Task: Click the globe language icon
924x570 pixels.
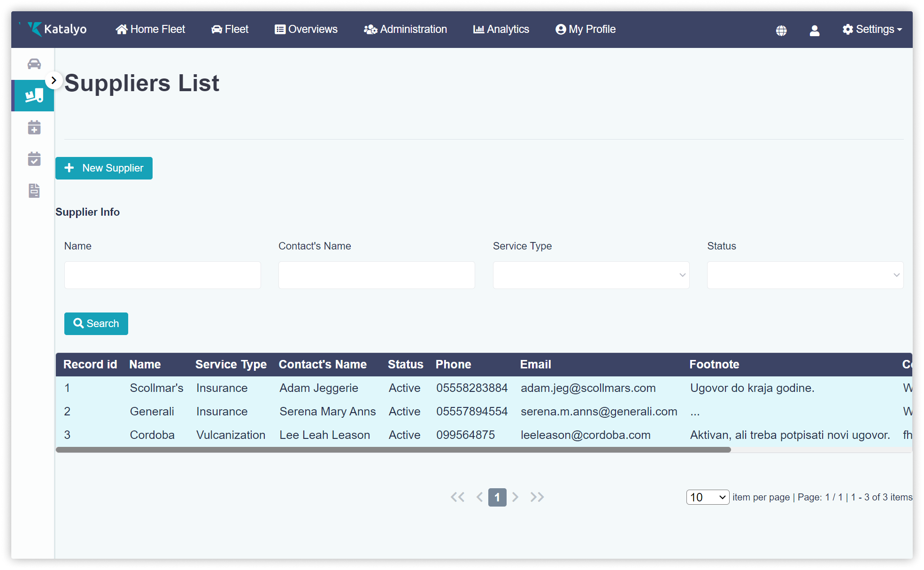Action: (x=781, y=31)
